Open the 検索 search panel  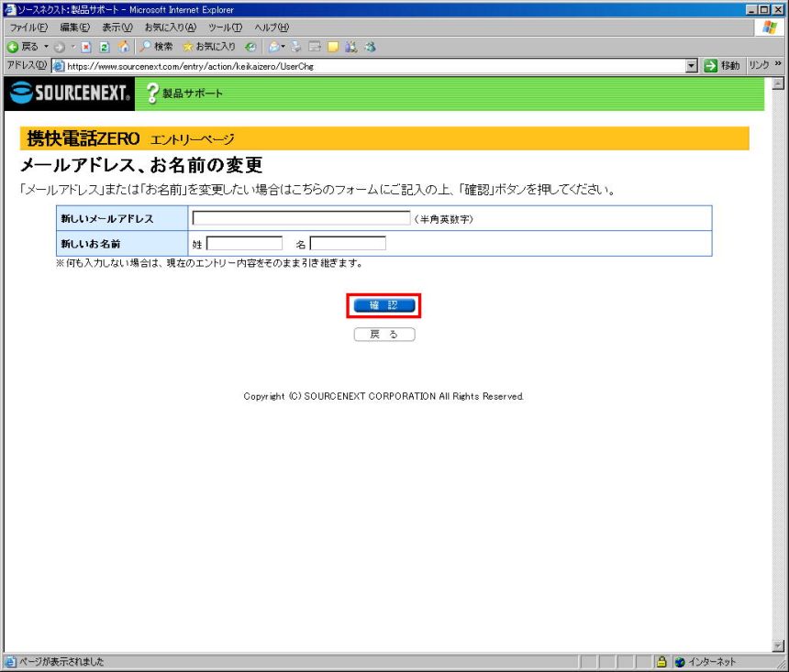pos(157,47)
